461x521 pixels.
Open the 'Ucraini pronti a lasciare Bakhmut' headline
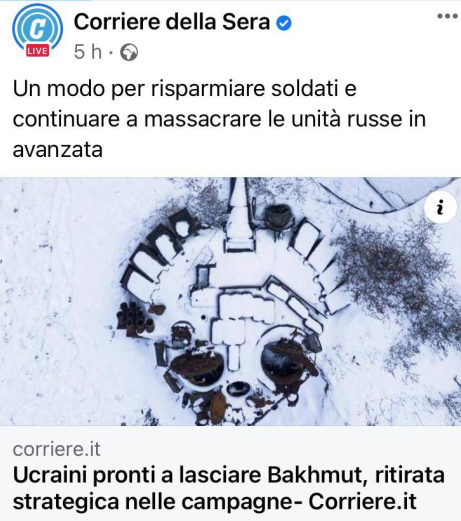pos(229,488)
